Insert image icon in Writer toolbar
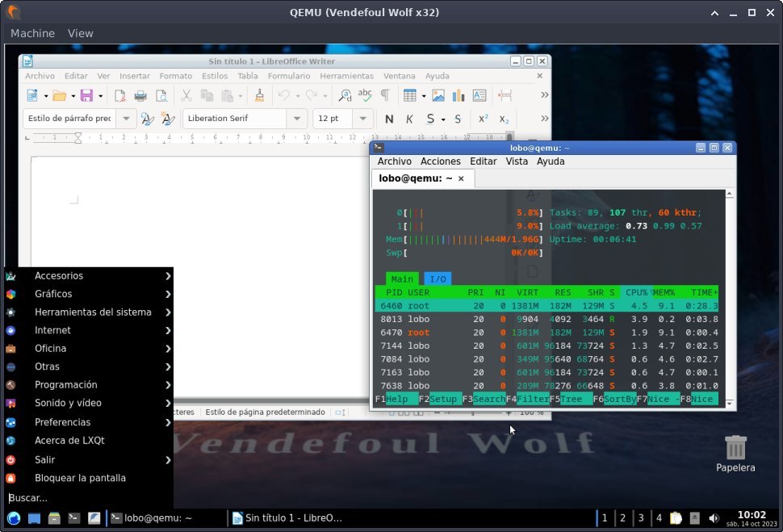Image resolution: width=783 pixels, height=532 pixels. [438, 95]
